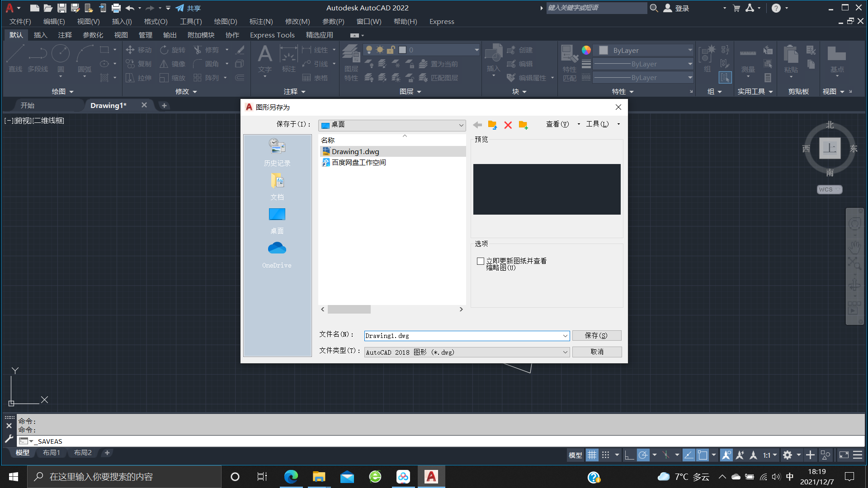Click the Sign in (登录) button in the title bar
The height and width of the screenshot is (488, 868).
(677, 8)
